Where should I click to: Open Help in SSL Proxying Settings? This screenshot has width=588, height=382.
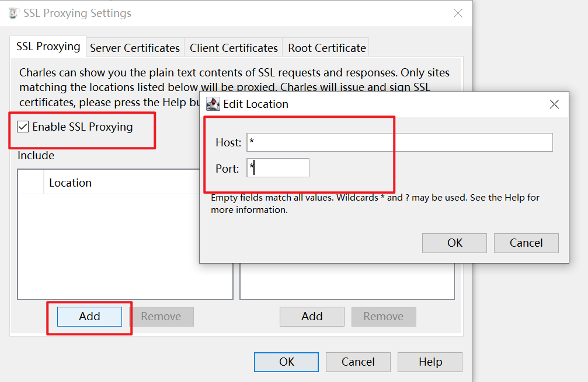pyautogui.click(x=430, y=362)
